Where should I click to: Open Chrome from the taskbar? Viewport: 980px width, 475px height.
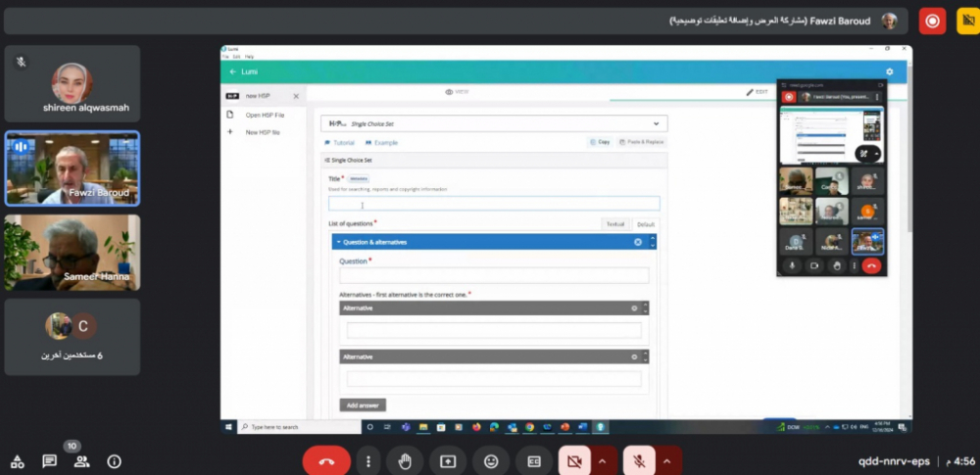(x=529, y=427)
